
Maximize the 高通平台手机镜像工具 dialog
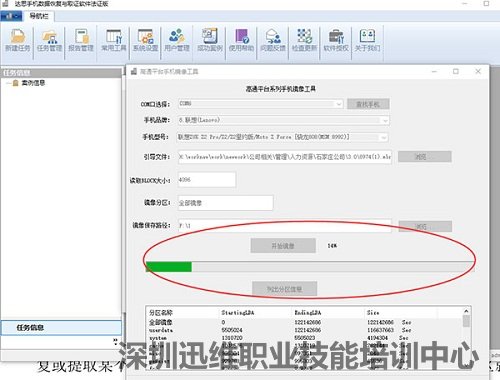[456, 71]
